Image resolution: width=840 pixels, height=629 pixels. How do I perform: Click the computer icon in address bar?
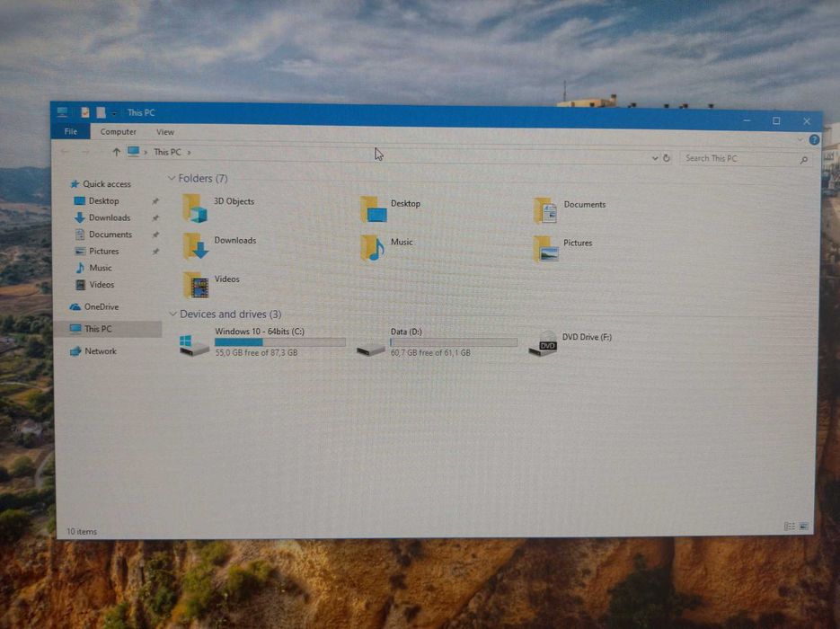pos(133,152)
